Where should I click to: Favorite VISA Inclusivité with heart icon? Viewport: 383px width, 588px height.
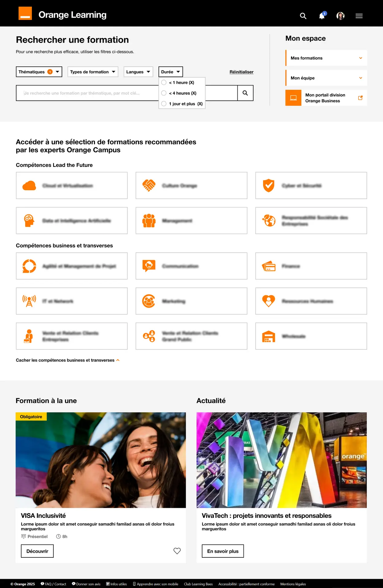point(177,551)
